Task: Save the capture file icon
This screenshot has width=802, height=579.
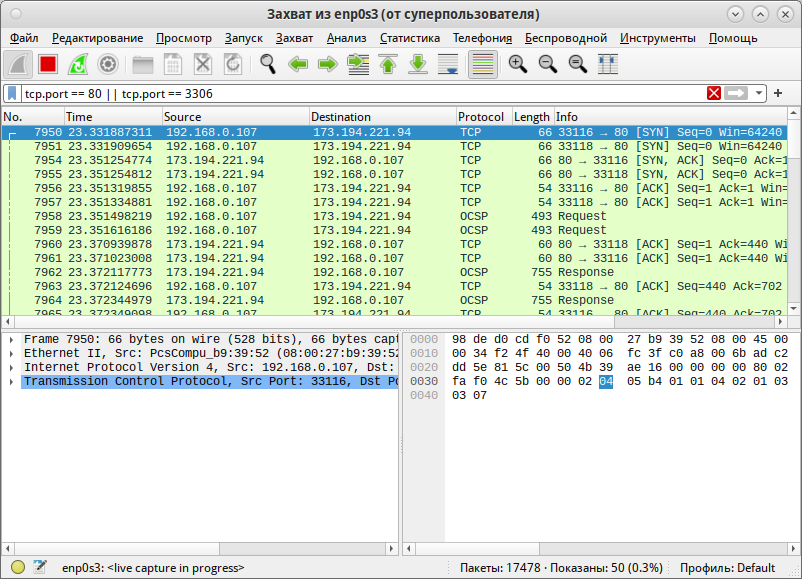Action: click(x=173, y=64)
